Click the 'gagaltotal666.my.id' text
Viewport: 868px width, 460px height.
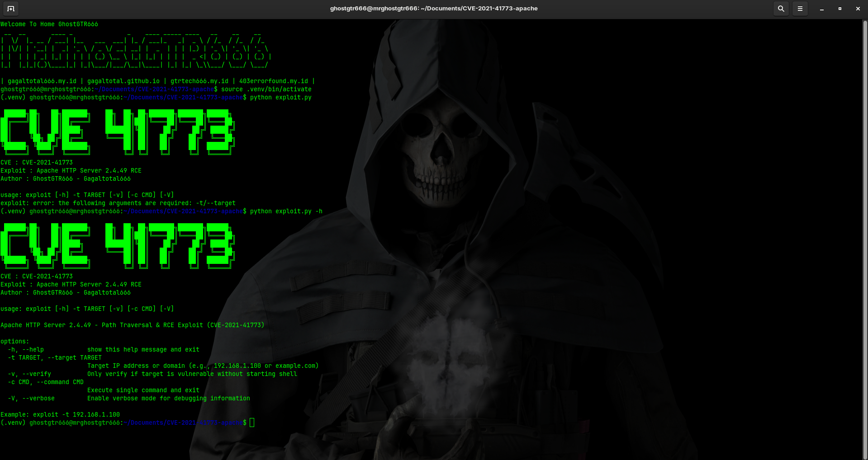42,81
